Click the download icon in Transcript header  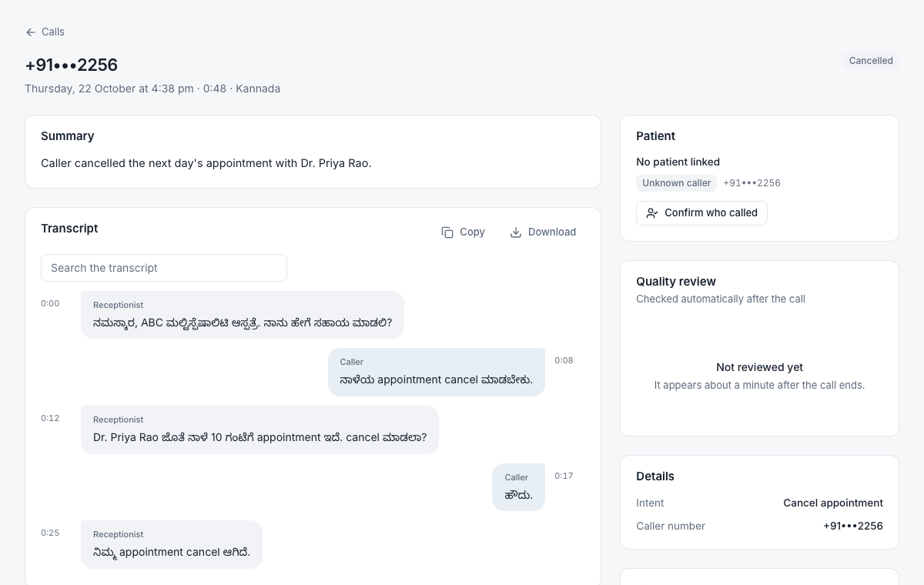point(516,232)
